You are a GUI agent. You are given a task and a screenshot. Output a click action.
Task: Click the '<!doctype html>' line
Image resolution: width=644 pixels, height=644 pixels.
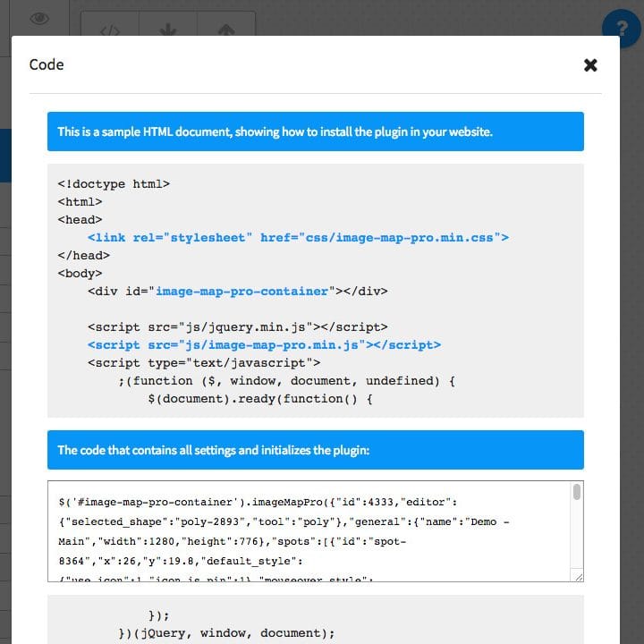point(114,184)
